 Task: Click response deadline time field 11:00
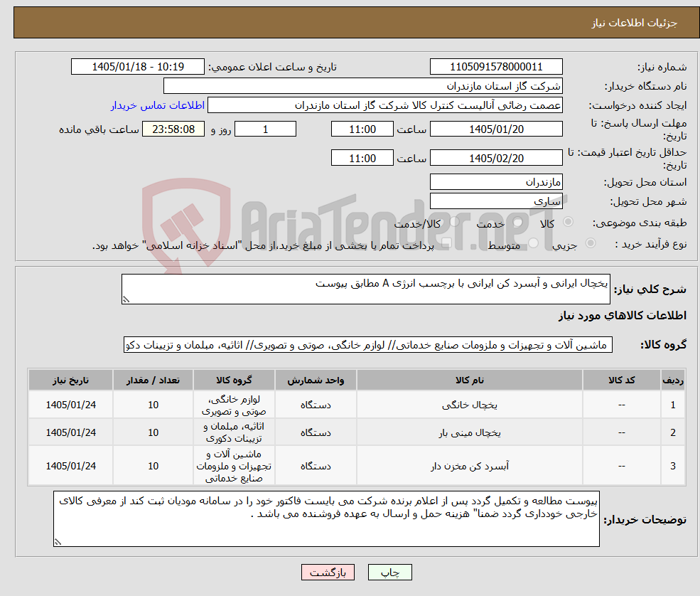tap(362, 129)
